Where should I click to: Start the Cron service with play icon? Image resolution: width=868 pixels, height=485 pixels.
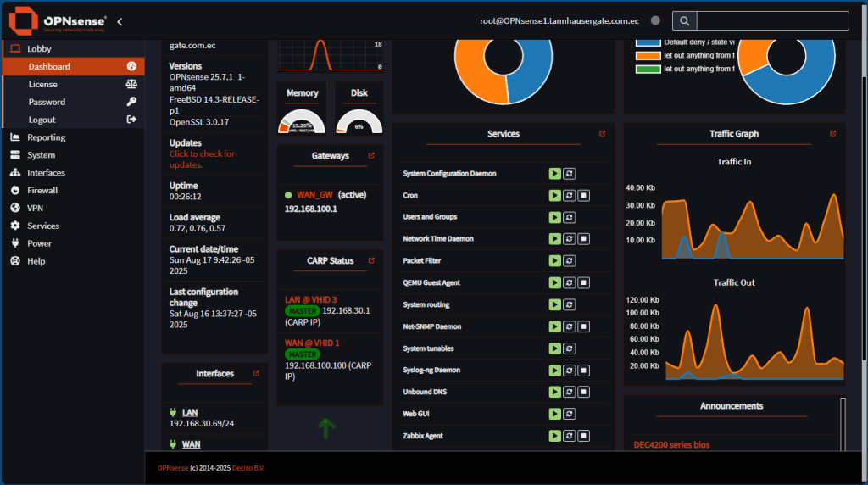tap(554, 195)
